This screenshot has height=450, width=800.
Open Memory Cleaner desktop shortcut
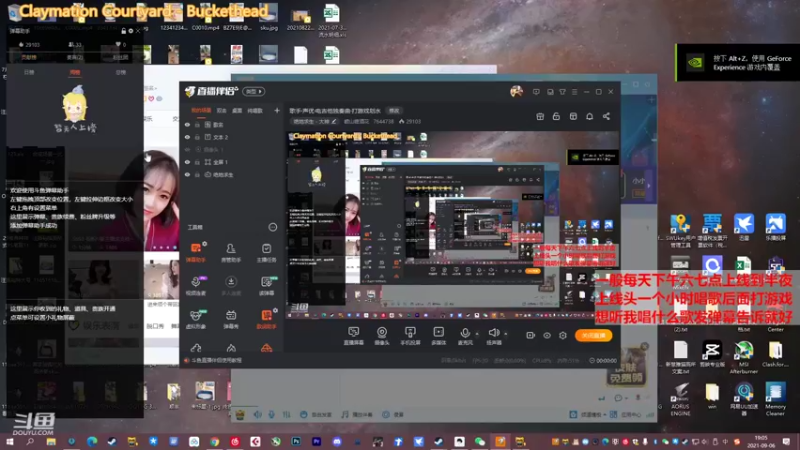pos(775,399)
